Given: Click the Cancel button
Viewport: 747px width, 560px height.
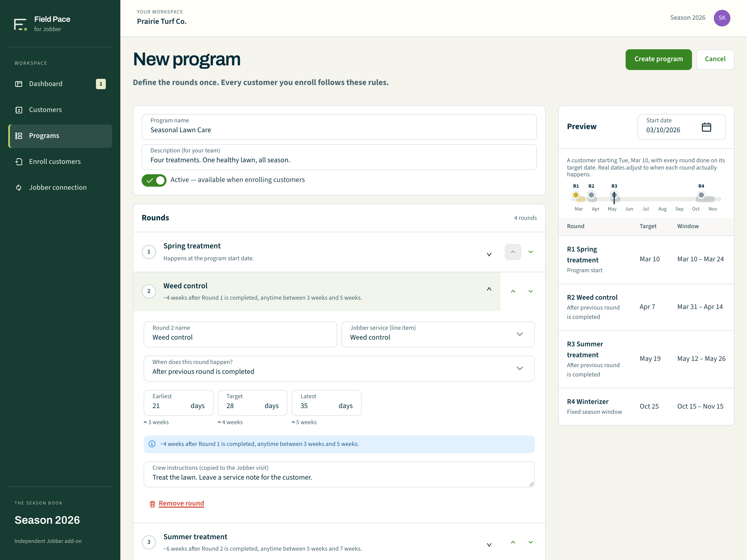Looking at the screenshot, I should pyautogui.click(x=715, y=59).
